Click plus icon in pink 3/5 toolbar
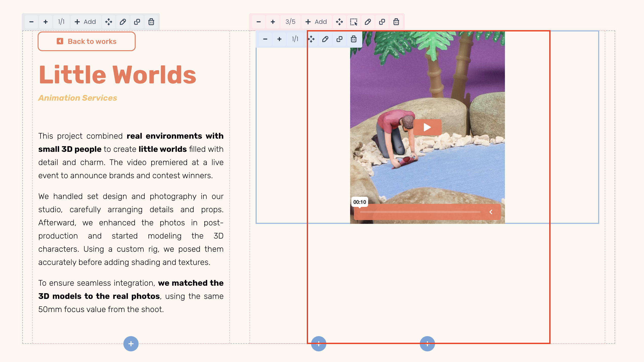Screen dimensions: 644x362 click(x=273, y=22)
